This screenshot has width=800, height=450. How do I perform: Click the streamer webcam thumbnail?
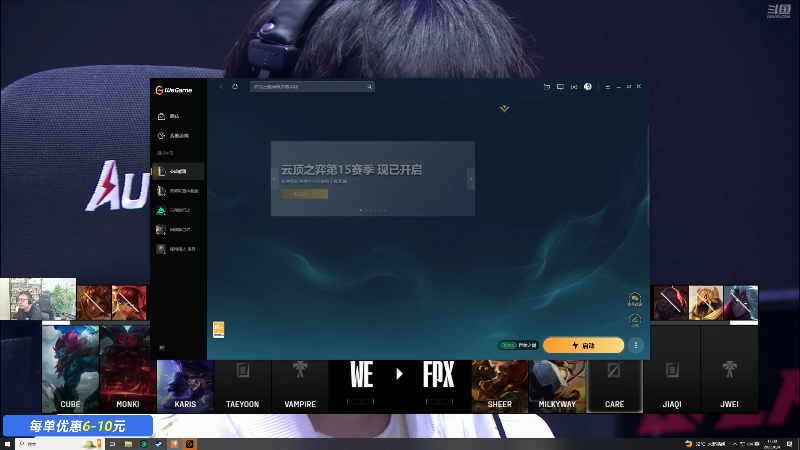point(38,299)
